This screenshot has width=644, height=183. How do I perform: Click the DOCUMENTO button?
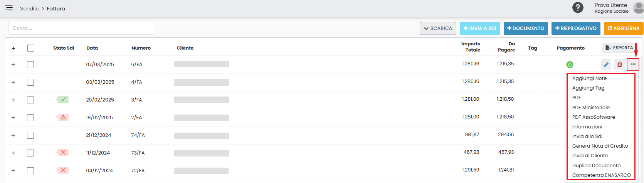tap(526, 28)
